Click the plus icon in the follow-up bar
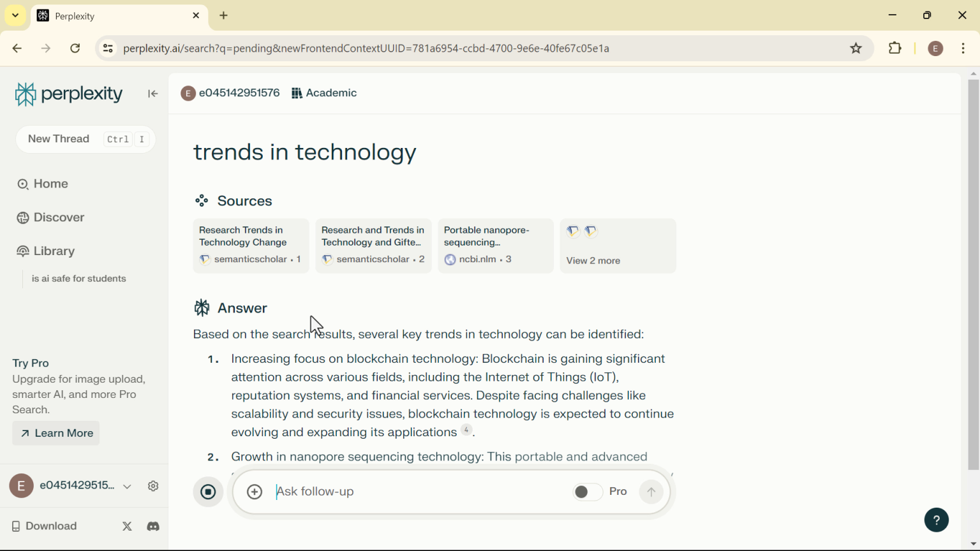This screenshot has height=551, width=980. (254, 492)
